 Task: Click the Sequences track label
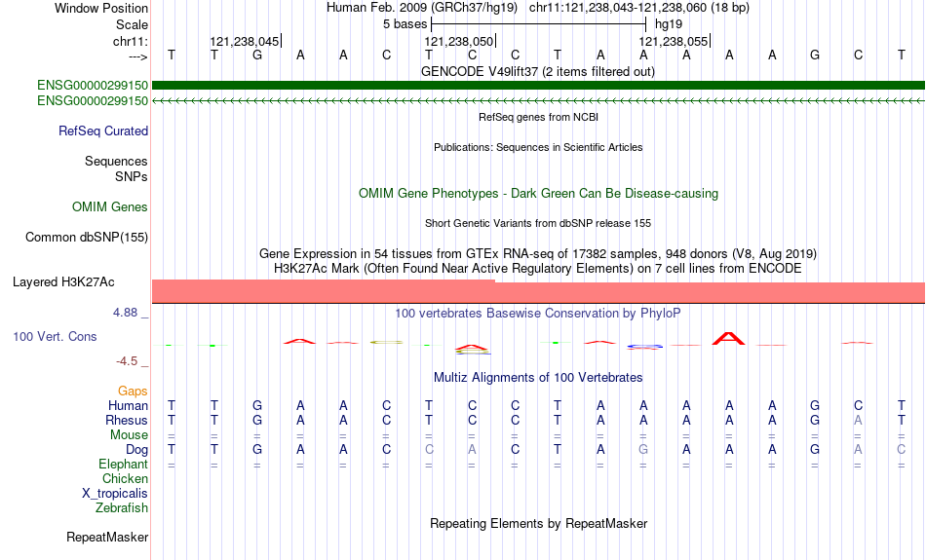click(116, 161)
